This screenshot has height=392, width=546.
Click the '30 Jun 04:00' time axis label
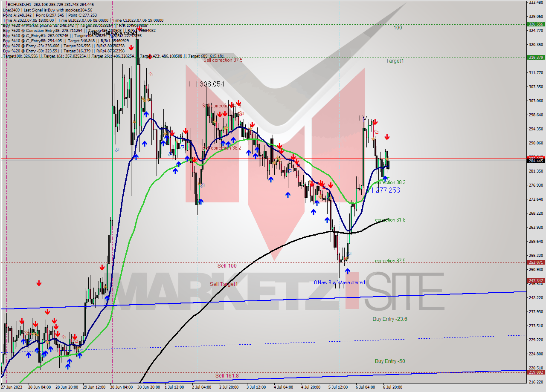(x=121, y=387)
